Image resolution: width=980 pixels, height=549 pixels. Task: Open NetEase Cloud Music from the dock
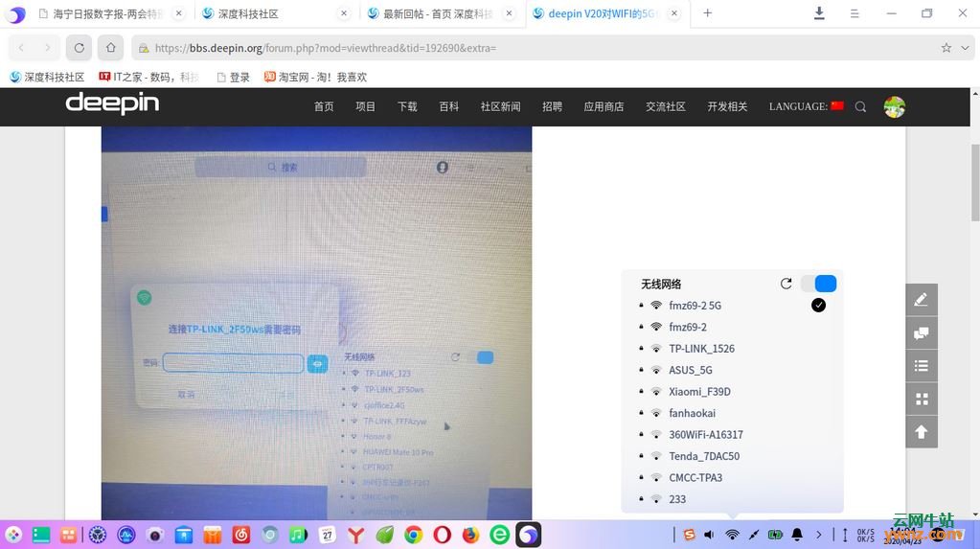[241, 535]
